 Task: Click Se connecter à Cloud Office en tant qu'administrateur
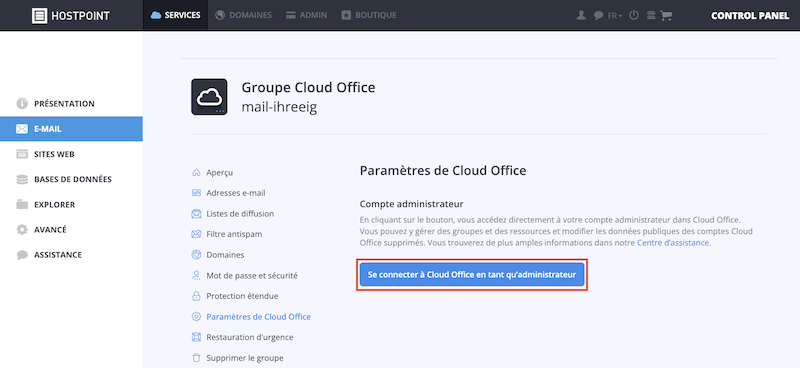click(472, 275)
